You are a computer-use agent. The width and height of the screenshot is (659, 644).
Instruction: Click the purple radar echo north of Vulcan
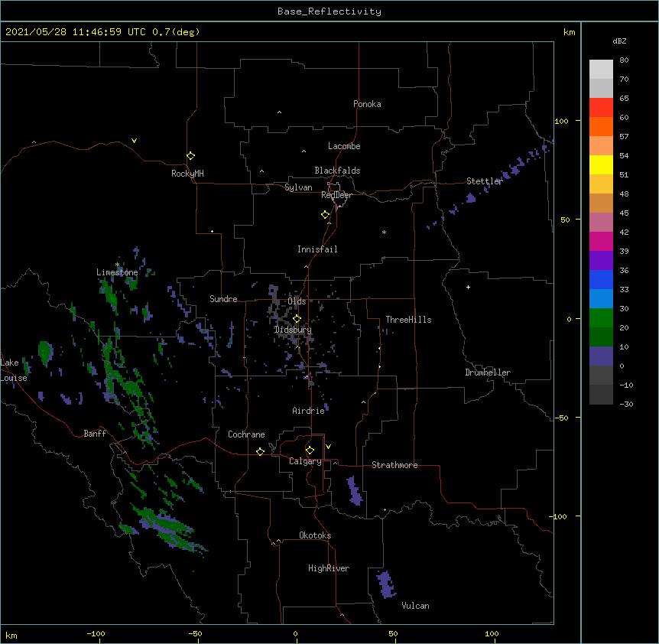[386, 584]
